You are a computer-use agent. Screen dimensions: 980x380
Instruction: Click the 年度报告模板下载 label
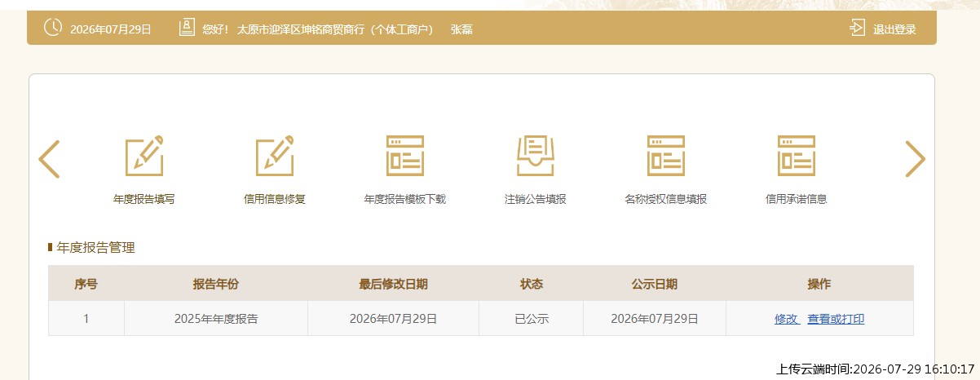[x=405, y=199]
